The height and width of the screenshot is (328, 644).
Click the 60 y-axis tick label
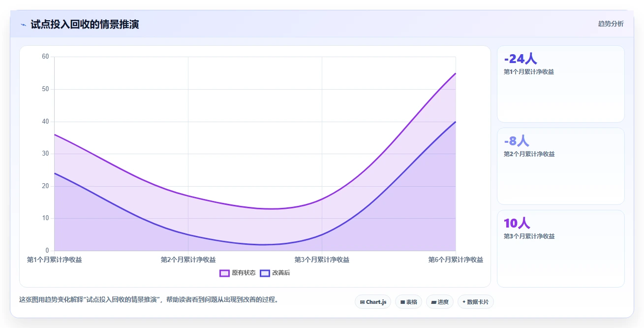coord(45,57)
